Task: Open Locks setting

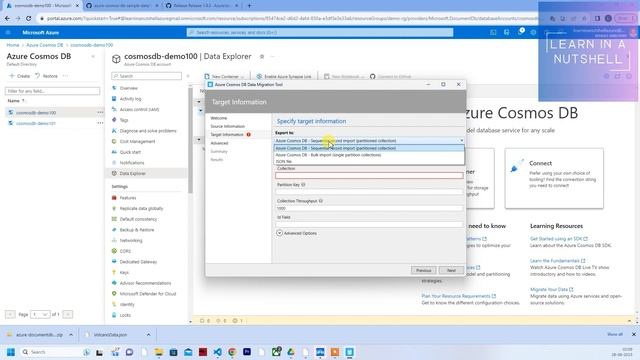Action: click(125, 315)
